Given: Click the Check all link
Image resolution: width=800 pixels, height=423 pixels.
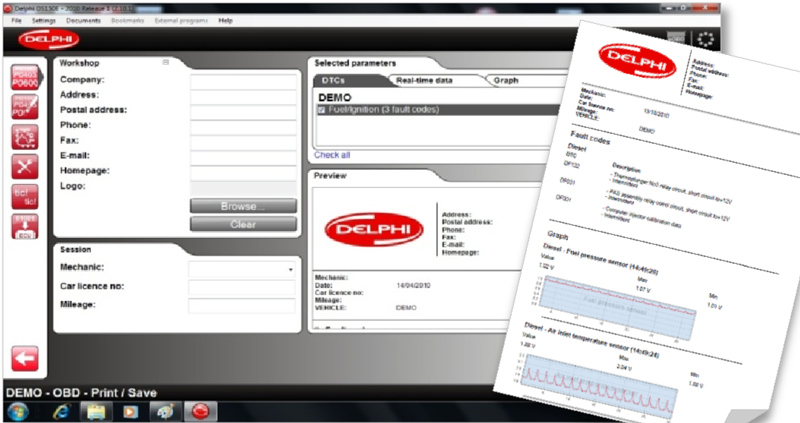Looking at the screenshot, I should [332, 155].
